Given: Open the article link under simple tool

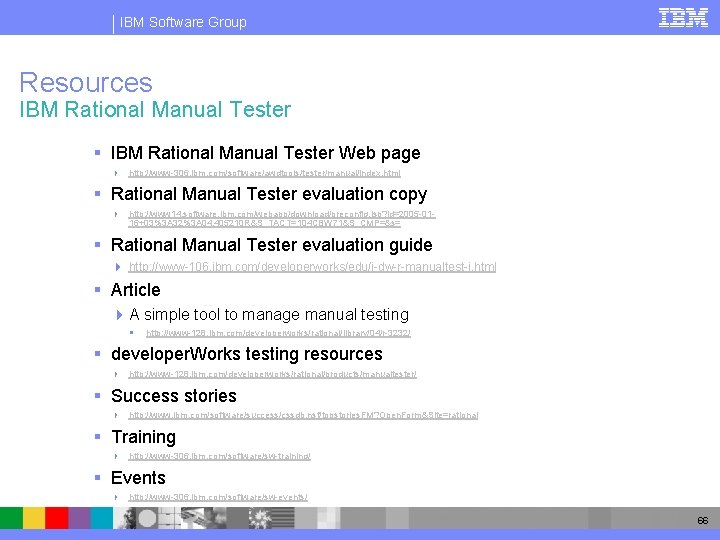Looking at the screenshot, I should [x=278, y=333].
